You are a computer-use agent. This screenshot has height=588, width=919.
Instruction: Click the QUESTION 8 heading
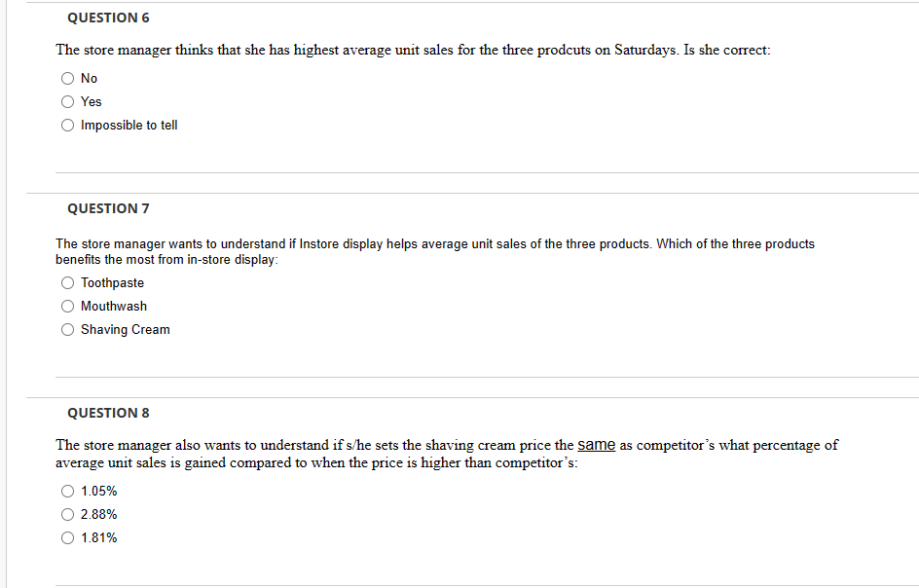pyautogui.click(x=108, y=413)
